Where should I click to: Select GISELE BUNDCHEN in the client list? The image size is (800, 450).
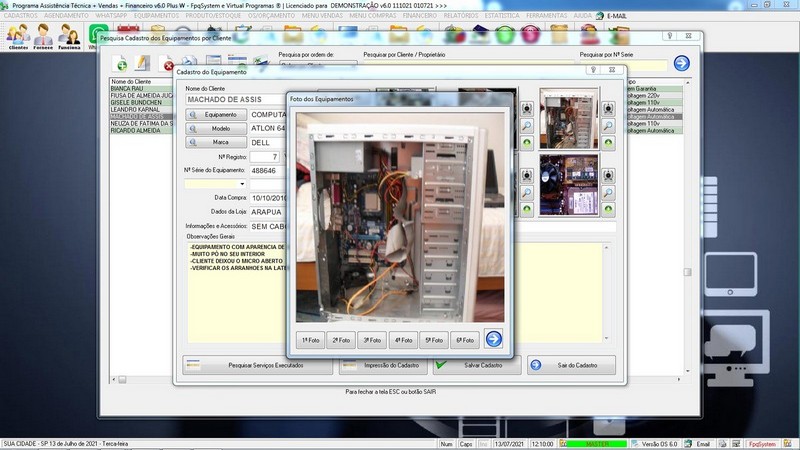tap(141, 103)
